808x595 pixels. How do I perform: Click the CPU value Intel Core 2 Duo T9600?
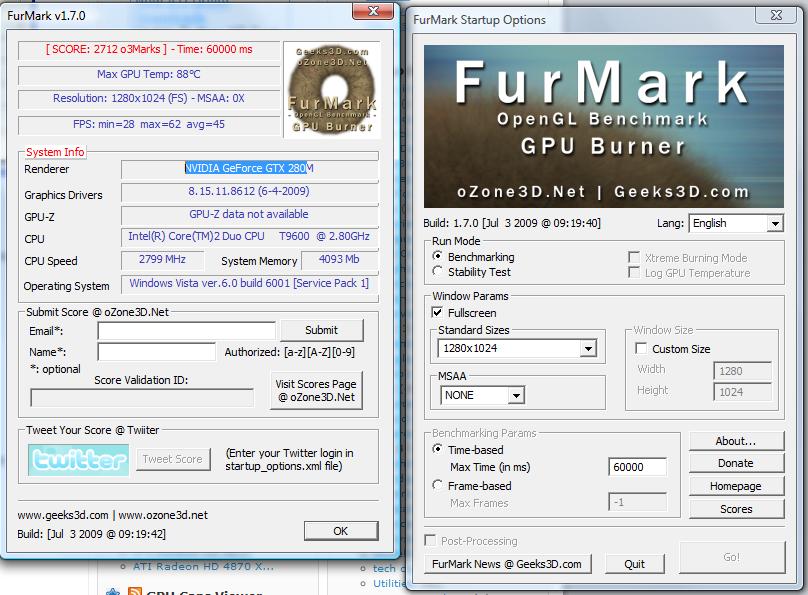[249, 236]
